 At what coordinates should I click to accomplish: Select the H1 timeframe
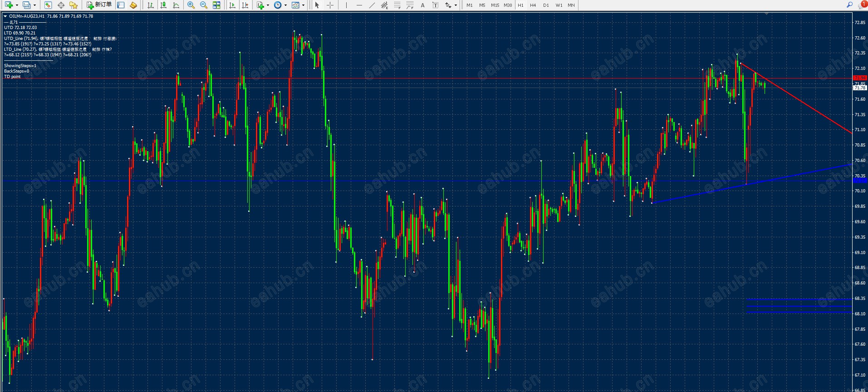tap(520, 5)
